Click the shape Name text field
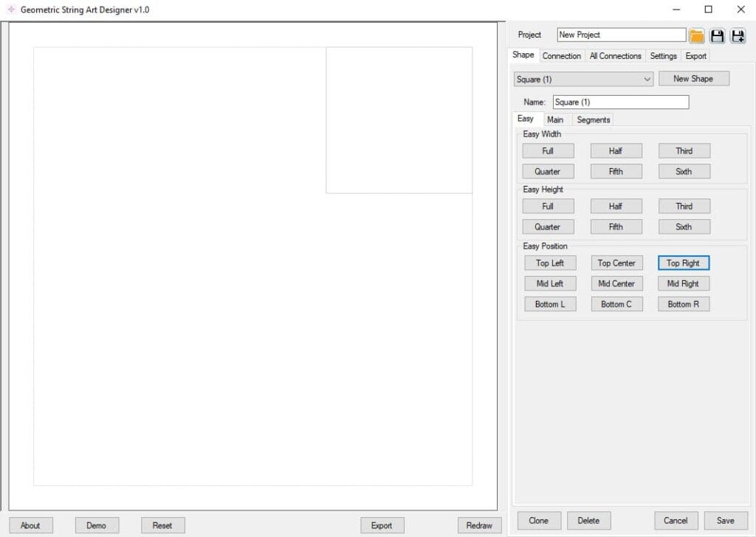756x537 pixels. (x=620, y=102)
